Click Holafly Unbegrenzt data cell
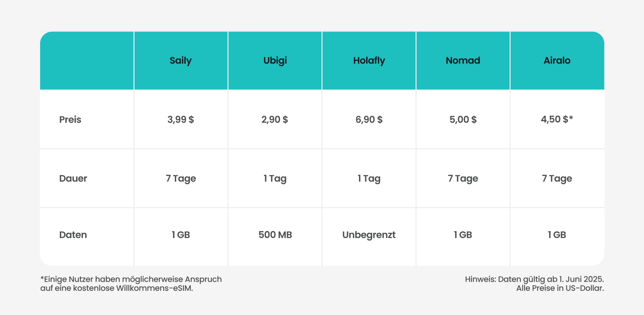Viewport: 644px width, 315px height. [x=369, y=237]
